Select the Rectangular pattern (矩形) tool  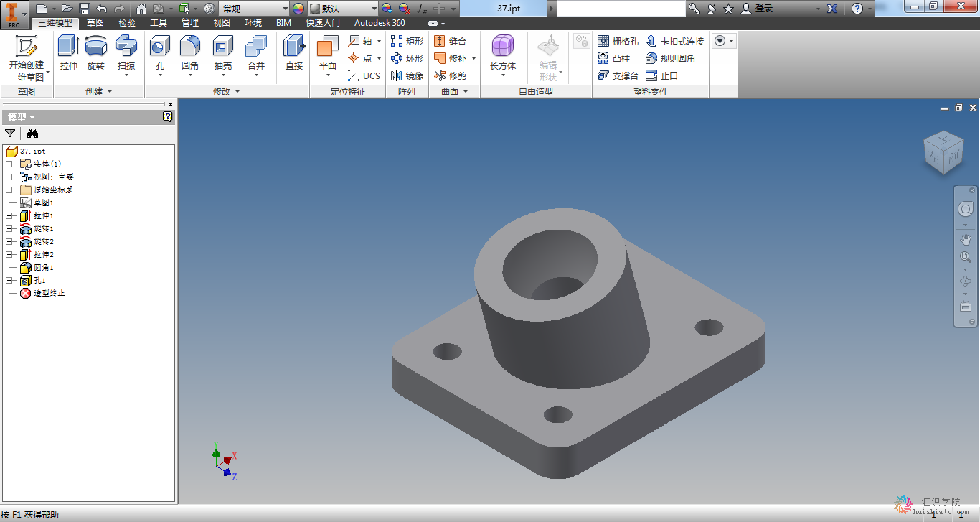pyautogui.click(x=407, y=41)
